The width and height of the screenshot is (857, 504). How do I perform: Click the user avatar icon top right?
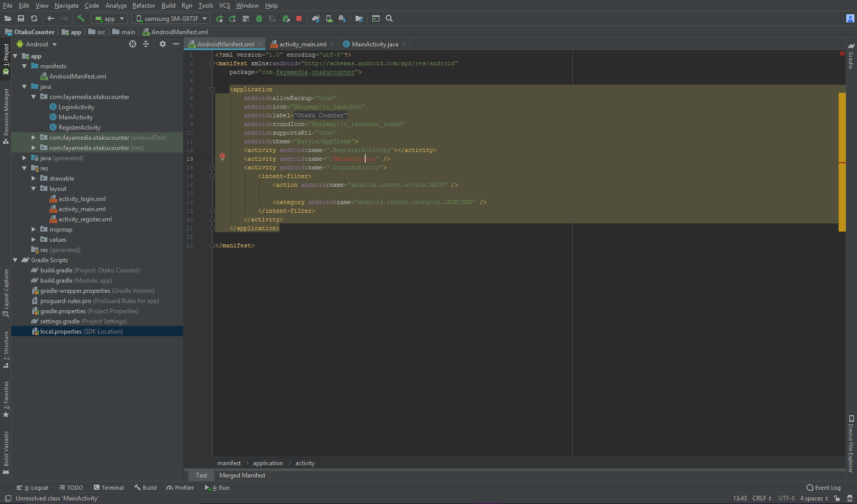coord(850,18)
